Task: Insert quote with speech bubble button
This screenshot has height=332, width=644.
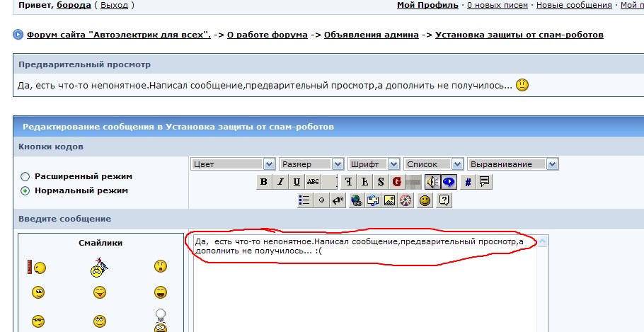Action: 484,182
